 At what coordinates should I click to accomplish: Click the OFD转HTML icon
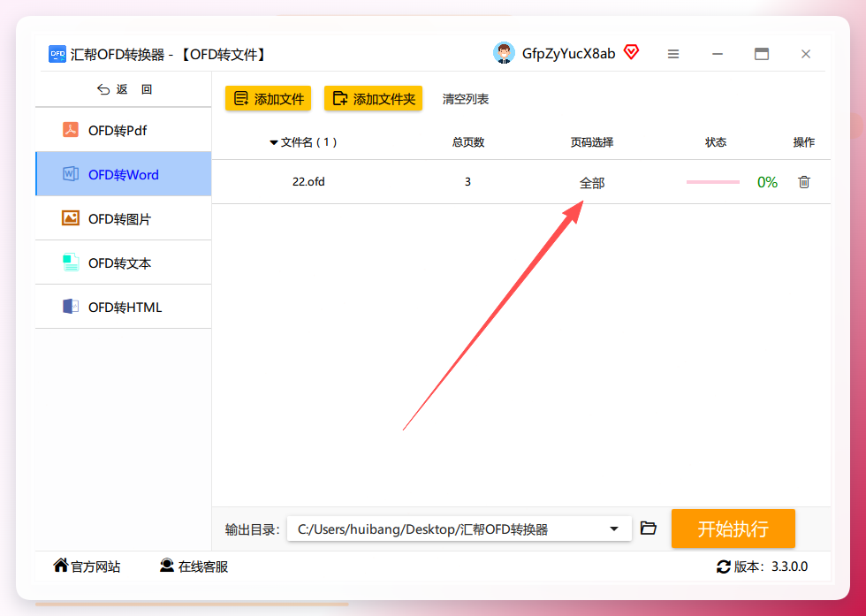(71, 307)
